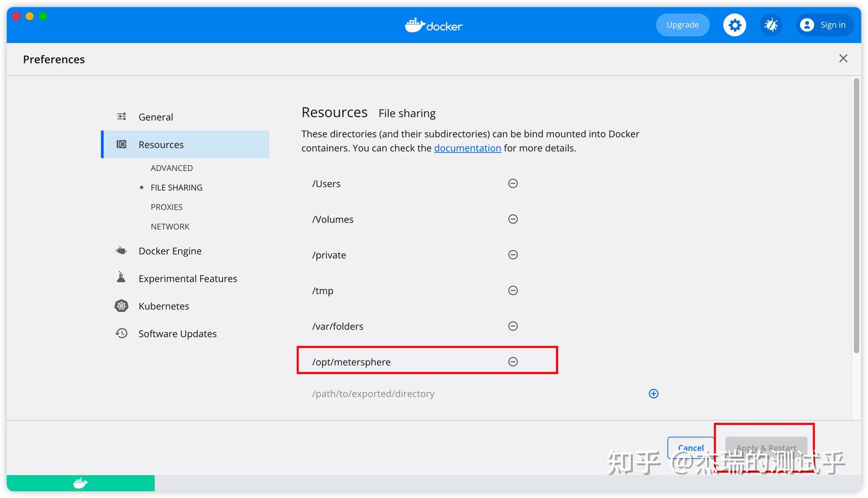868x498 pixels.
Task: Click the Resources icon in sidebar
Action: tap(122, 144)
